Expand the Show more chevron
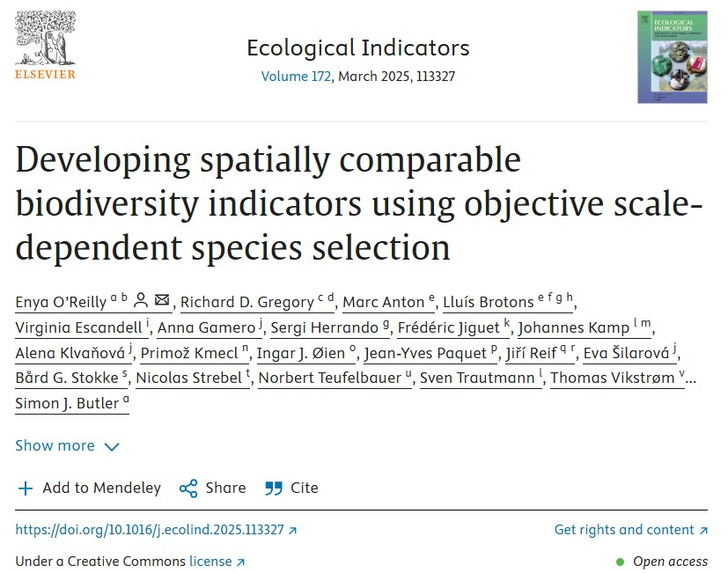 tap(112, 446)
